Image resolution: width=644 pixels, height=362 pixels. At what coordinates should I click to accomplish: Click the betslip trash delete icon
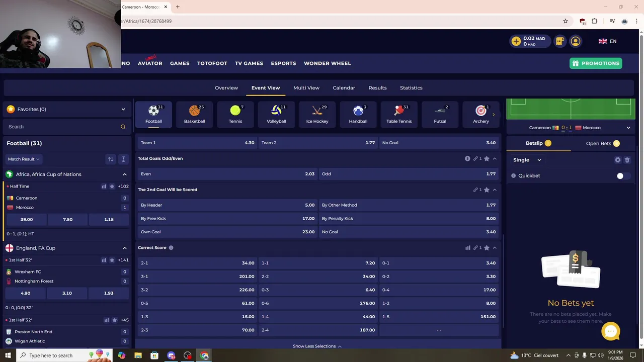pos(627,160)
